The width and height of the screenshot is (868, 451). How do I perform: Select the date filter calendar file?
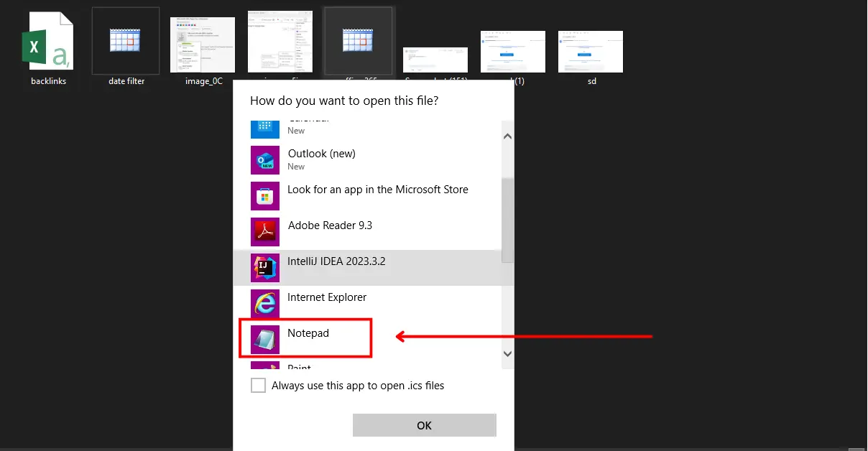[x=126, y=41]
